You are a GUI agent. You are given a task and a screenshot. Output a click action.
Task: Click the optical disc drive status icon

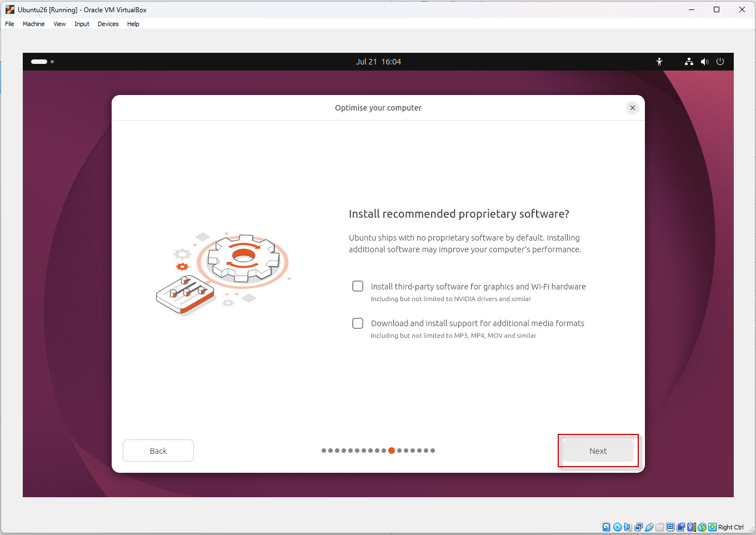click(x=617, y=527)
